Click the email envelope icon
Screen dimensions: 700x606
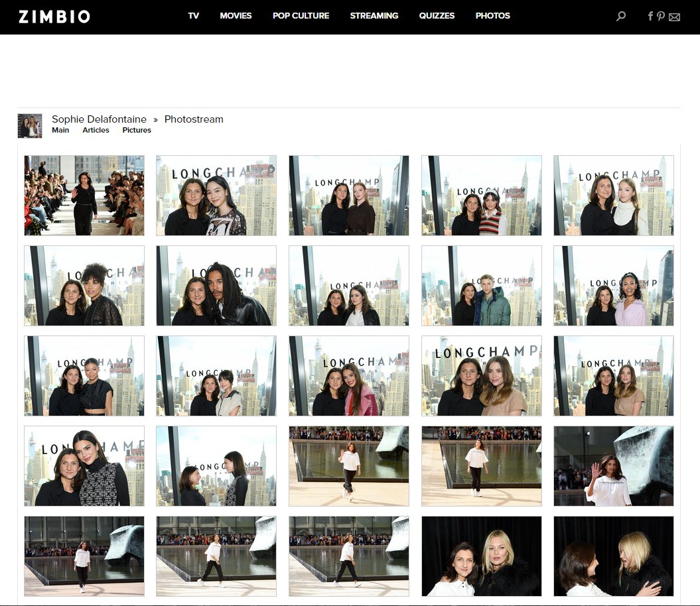tap(675, 17)
